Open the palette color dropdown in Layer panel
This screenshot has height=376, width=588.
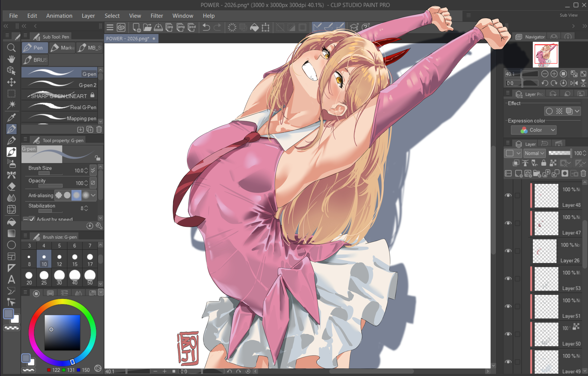click(x=513, y=153)
